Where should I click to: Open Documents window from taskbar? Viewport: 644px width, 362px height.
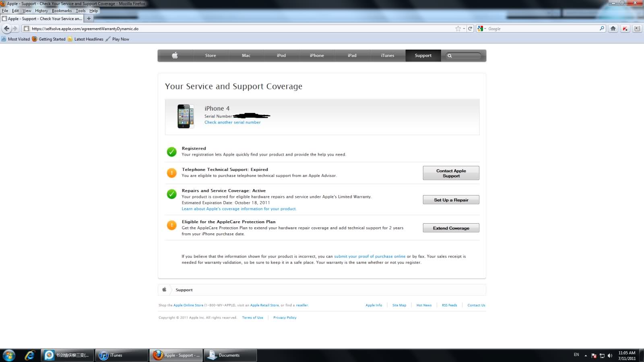(x=230, y=355)
